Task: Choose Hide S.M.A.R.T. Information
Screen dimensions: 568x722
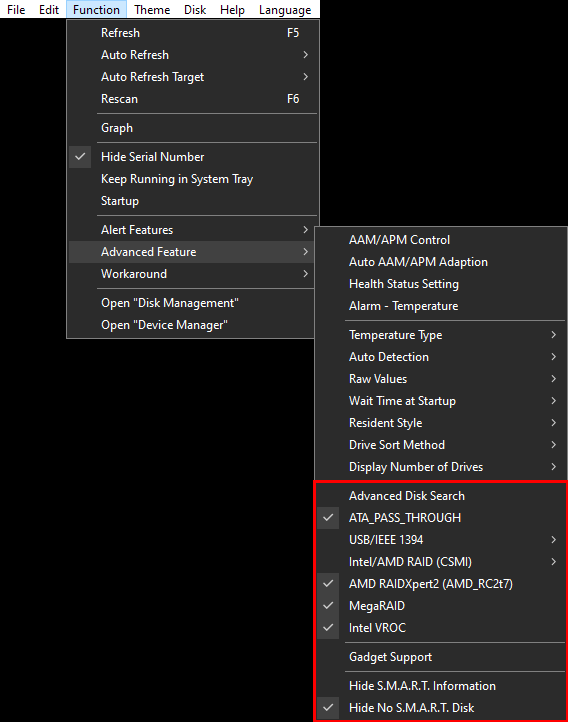Action: pyautogui.click(x=441, y=686)
